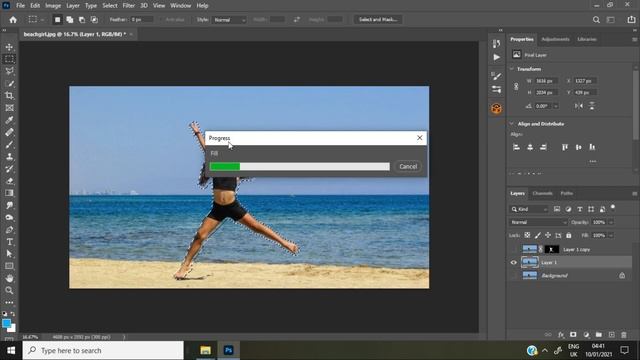Viewport: 640px width, 360px height.
Task: Select the Move tool
Action: click(9, 47)
